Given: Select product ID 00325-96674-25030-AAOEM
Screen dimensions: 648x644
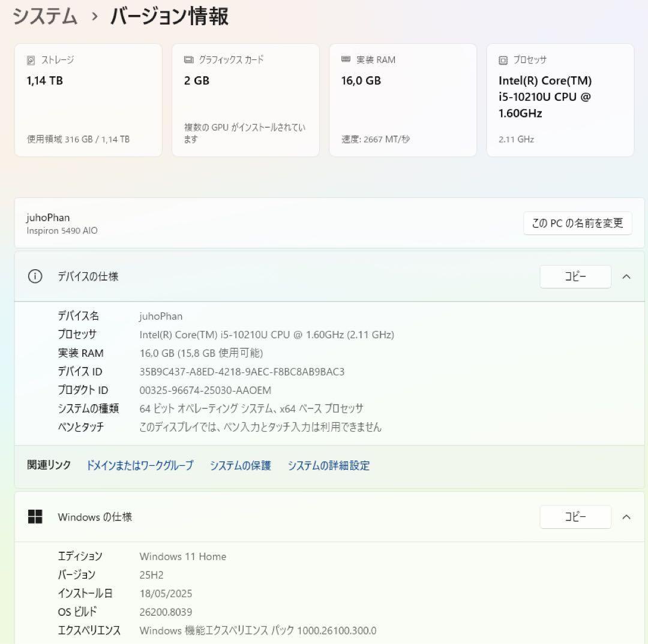Looking at the screenshot, I should (x=205, y=390).
